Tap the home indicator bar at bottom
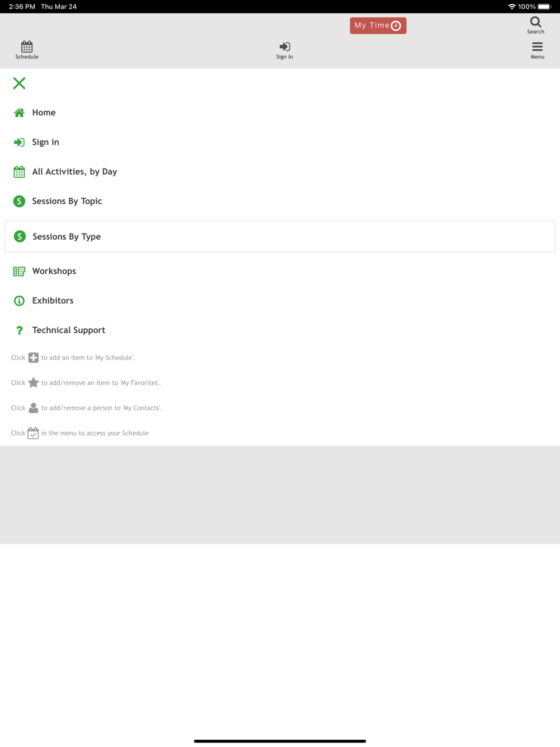 coord(280,741)
